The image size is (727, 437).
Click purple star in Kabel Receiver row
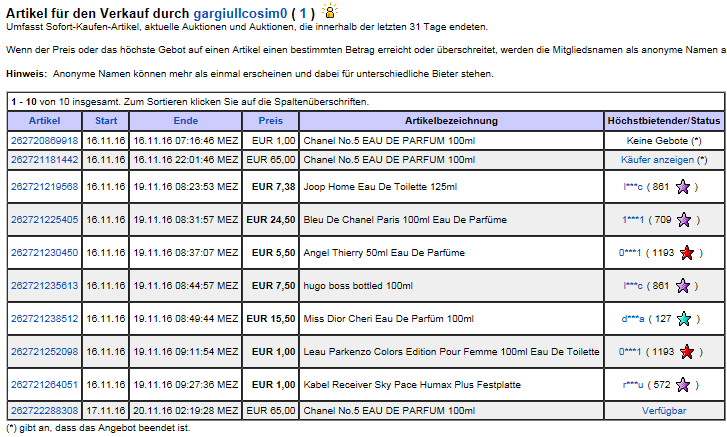coord(683,385)
